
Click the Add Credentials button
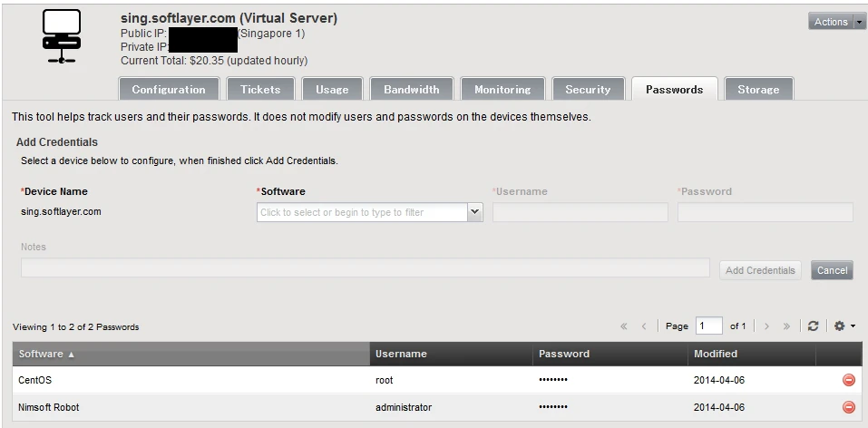[760, 270]
